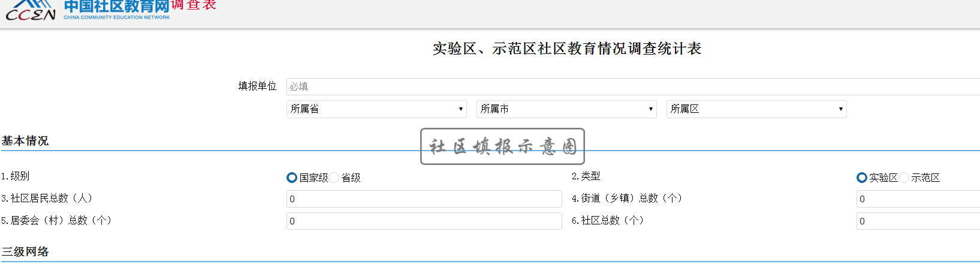Click the 基本情况 section heading
The image size is (980, 279).
pyautogui.click(x=25, y=141)
